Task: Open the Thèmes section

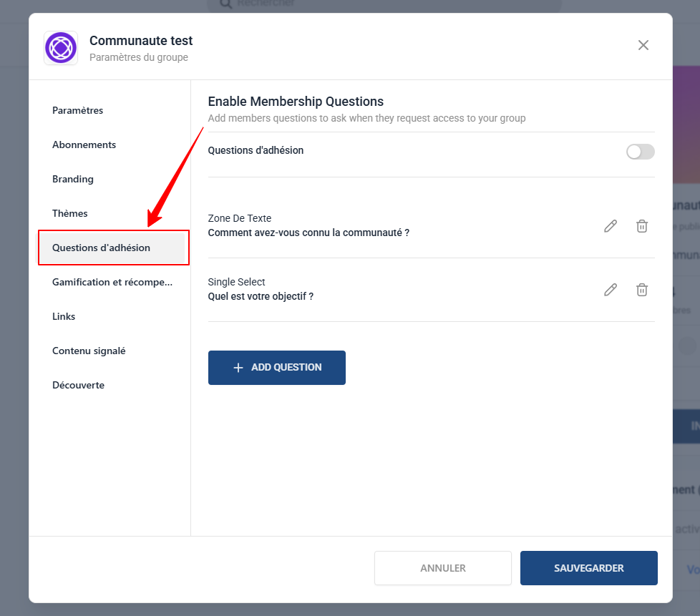Action: (x=70, y=213)
